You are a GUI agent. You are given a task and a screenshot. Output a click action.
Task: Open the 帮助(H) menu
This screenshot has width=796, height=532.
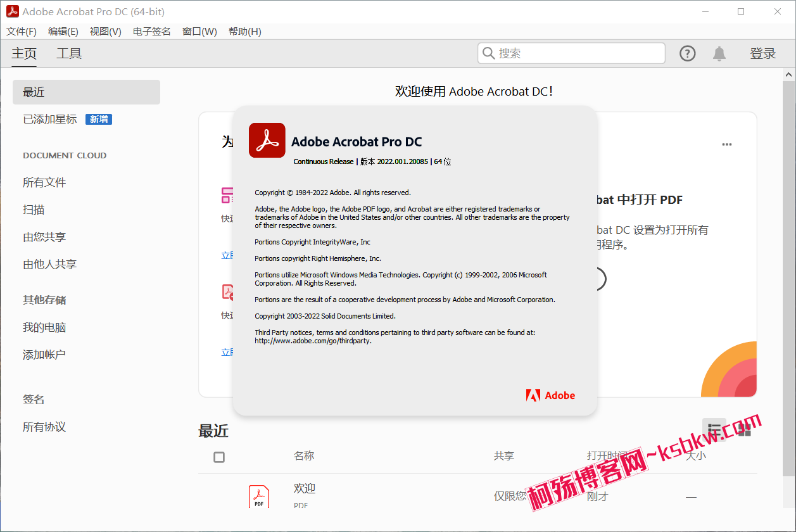tap(245, 32)
